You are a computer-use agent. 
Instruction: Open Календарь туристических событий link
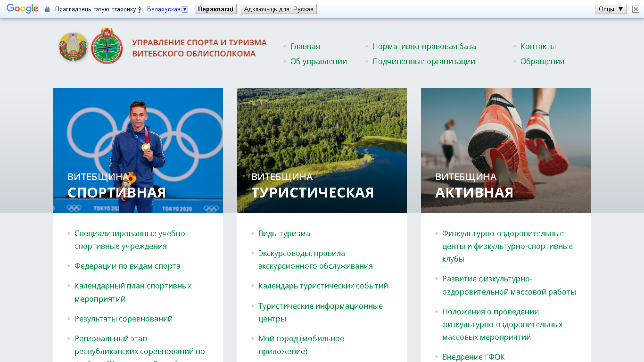pyautogui.click(x=323, y=286)
